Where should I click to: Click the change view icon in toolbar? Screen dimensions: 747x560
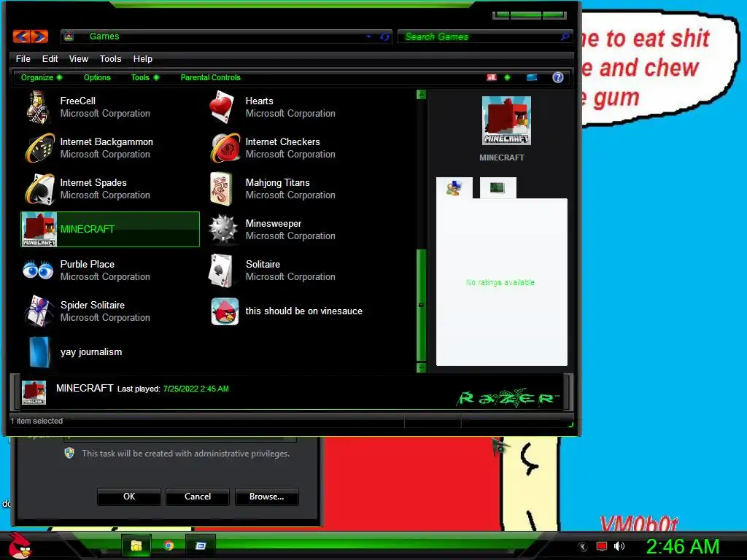492,77
